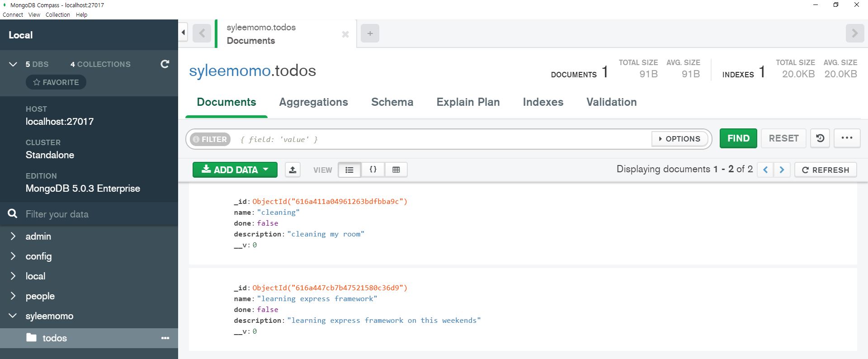Run the query with FIND

tap(738, 138)
